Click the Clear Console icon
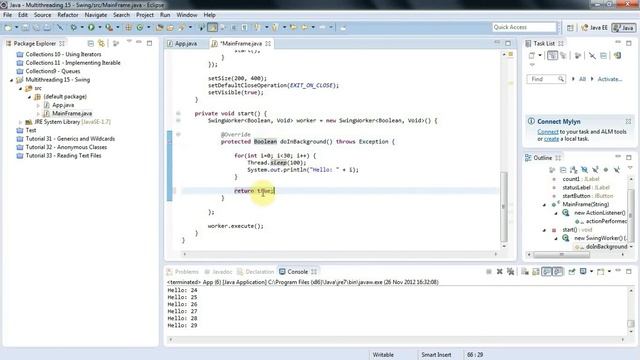The height and width of the screenshot is (360, 640). (525, 271)
